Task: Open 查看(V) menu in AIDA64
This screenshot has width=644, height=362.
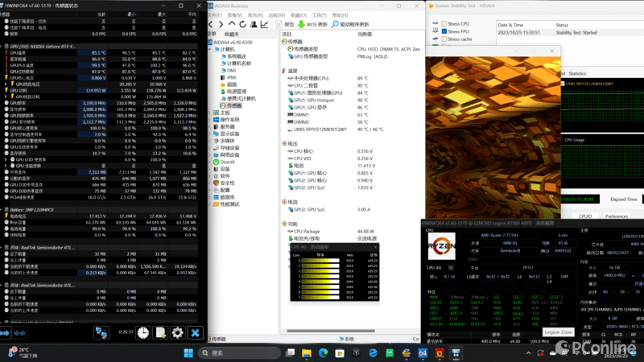Action: (x=235, y=15)
